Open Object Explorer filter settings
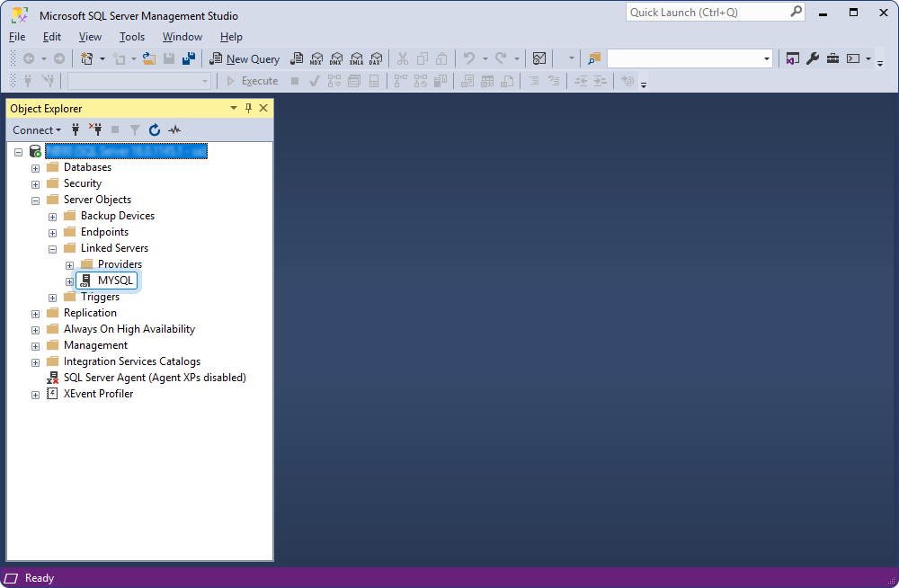899x588 pixels. [x=134, y=129]
